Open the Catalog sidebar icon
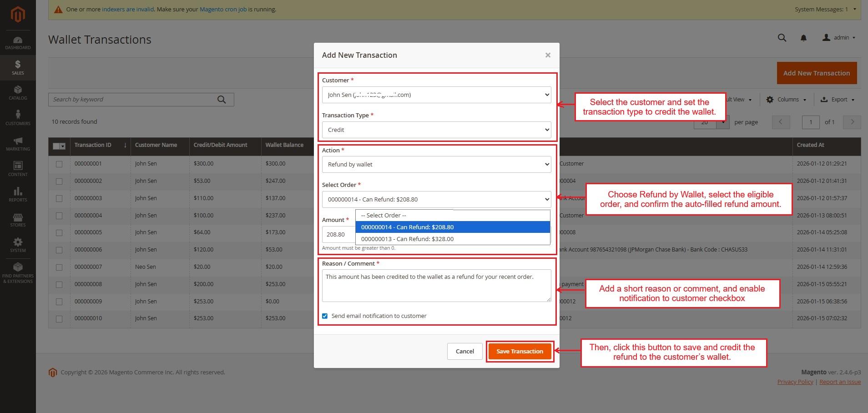This screenshot has width=868, height=413. click(18, 92)
